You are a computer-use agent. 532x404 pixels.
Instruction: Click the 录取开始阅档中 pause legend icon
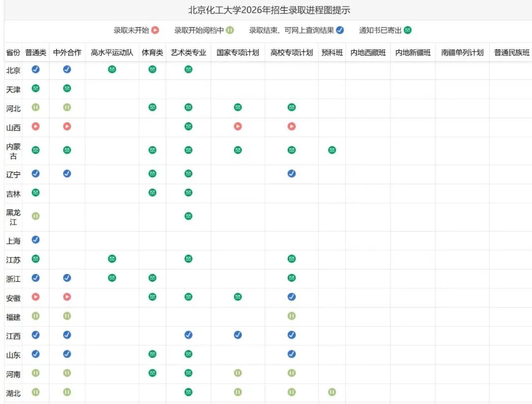point(230,30)
